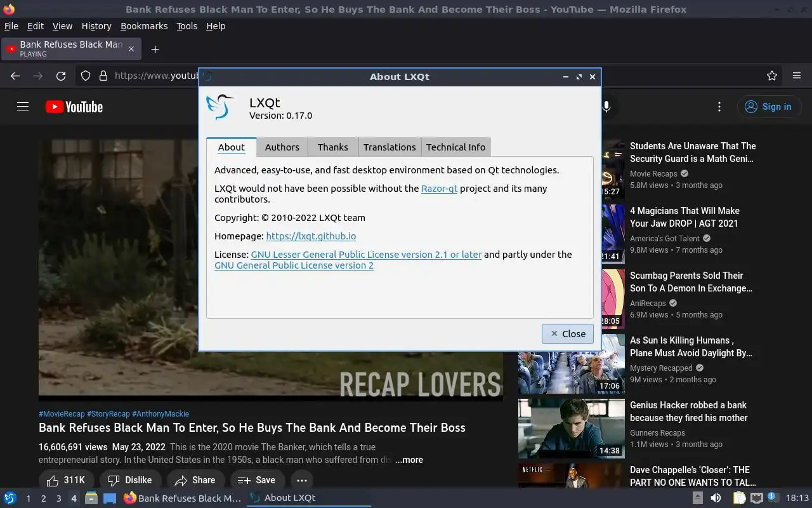Screen dimensions: 812x508
Task: Open the As Sun Is Killing Humans thumbnail
Action: click(x=572, y=364)
